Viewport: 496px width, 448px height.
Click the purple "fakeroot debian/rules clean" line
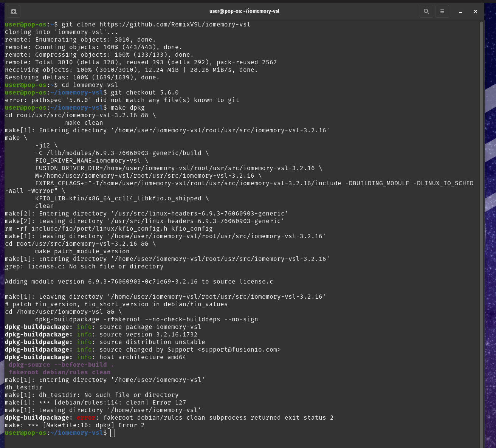pyautogui.click(x=59, y=372)
